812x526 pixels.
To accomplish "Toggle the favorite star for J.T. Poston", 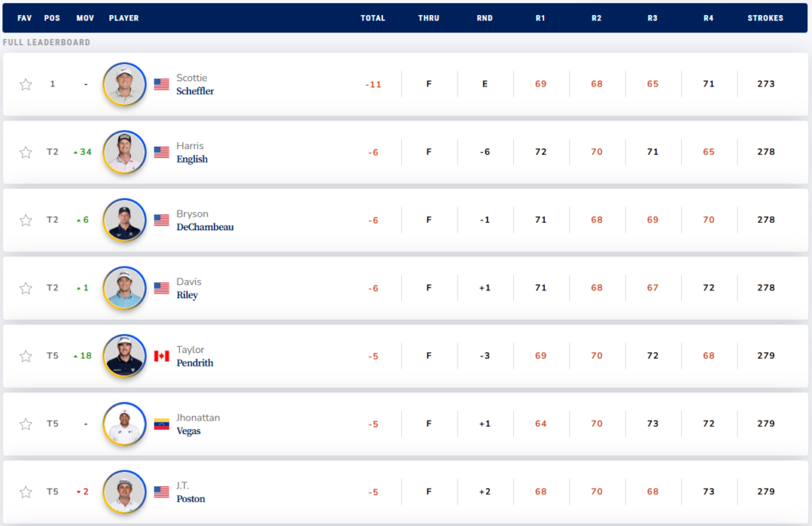I will [25, 492].
